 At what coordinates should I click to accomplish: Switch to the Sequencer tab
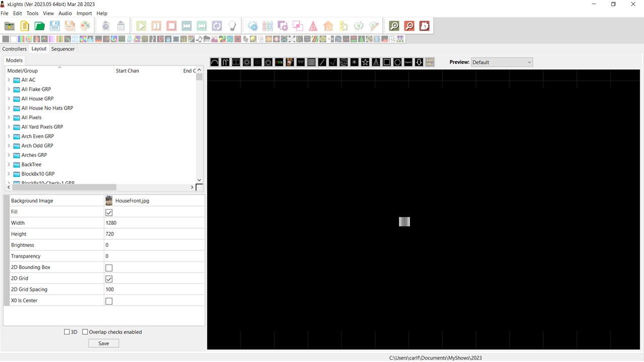click(62, 49)
